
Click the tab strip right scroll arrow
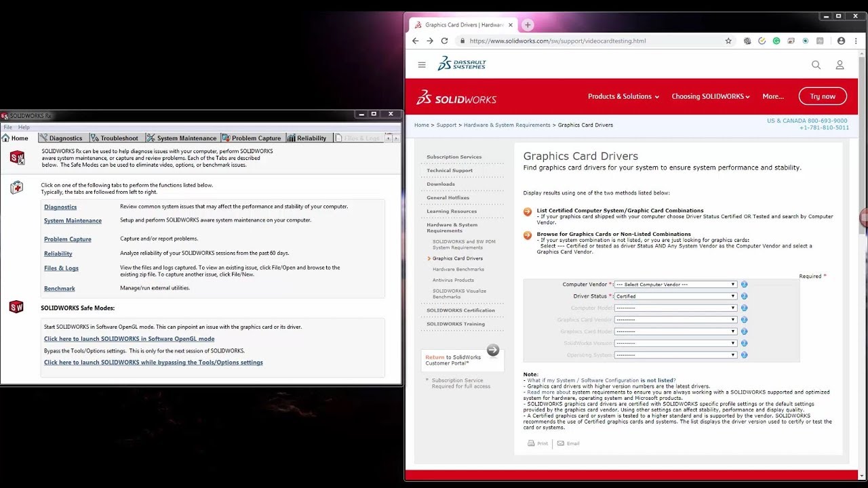(397, 138)
